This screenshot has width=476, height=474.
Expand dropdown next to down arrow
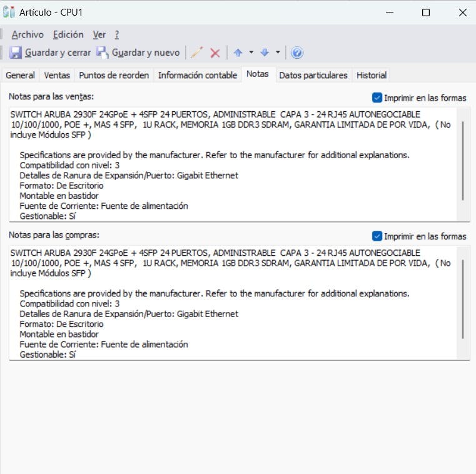pyautogui.click(x=278, y=52)
